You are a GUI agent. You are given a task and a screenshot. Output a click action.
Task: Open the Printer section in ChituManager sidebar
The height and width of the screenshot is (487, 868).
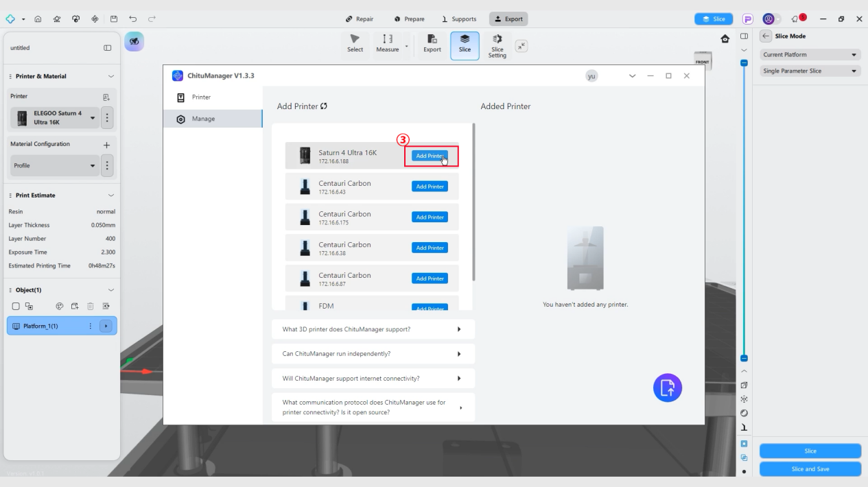(x=213, y=97)
